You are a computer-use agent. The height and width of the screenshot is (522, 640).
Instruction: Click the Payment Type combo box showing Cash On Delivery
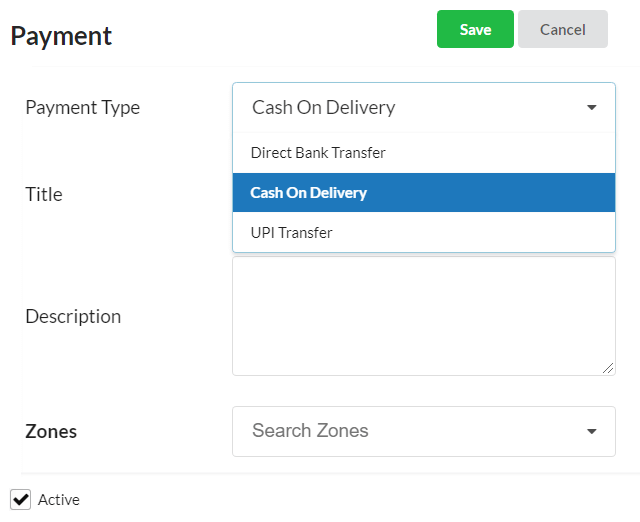click(424, 107)
